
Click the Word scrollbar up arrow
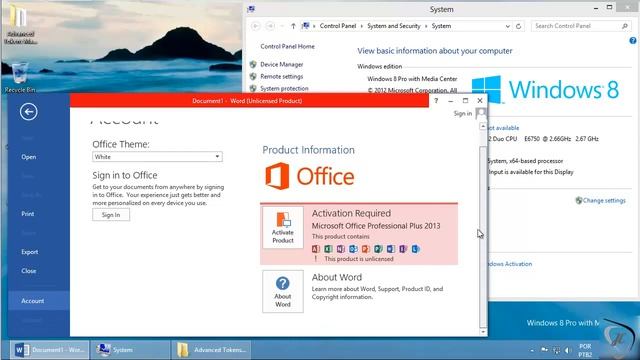point(483,127)
